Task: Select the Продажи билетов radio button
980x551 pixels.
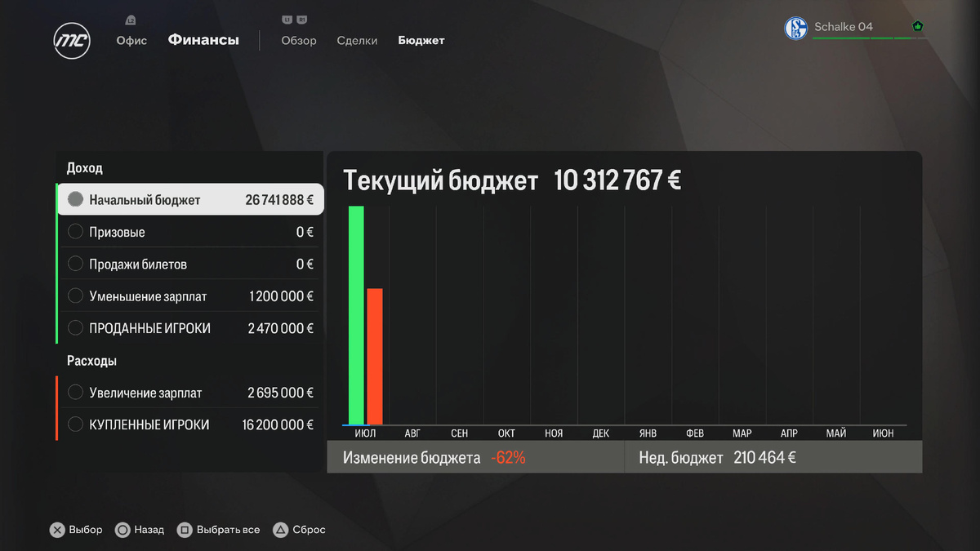Action: click(x=75, y=263)
